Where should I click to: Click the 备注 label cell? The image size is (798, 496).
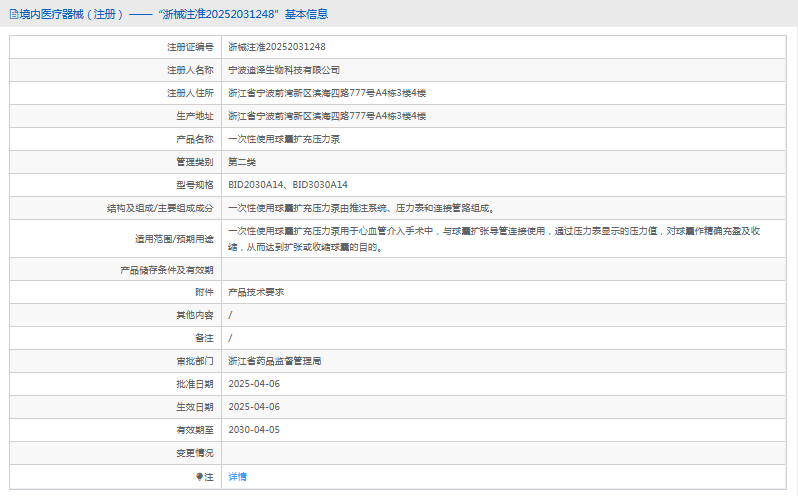point(116,338)
